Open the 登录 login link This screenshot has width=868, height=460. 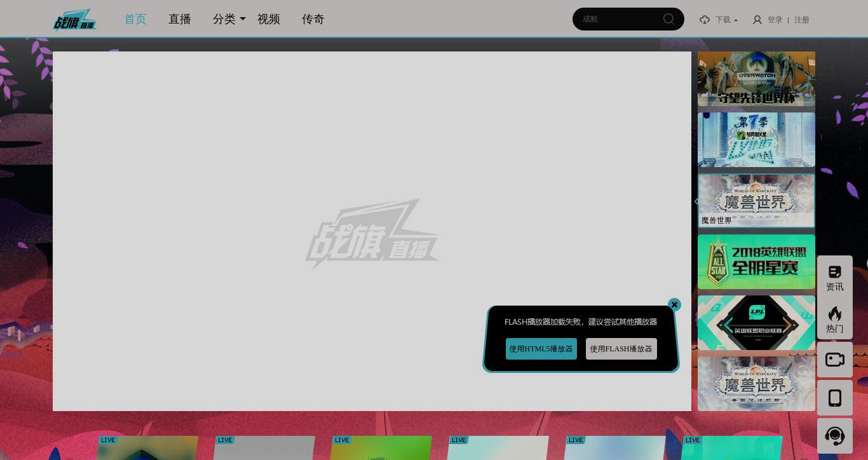(x=775, y=20)
